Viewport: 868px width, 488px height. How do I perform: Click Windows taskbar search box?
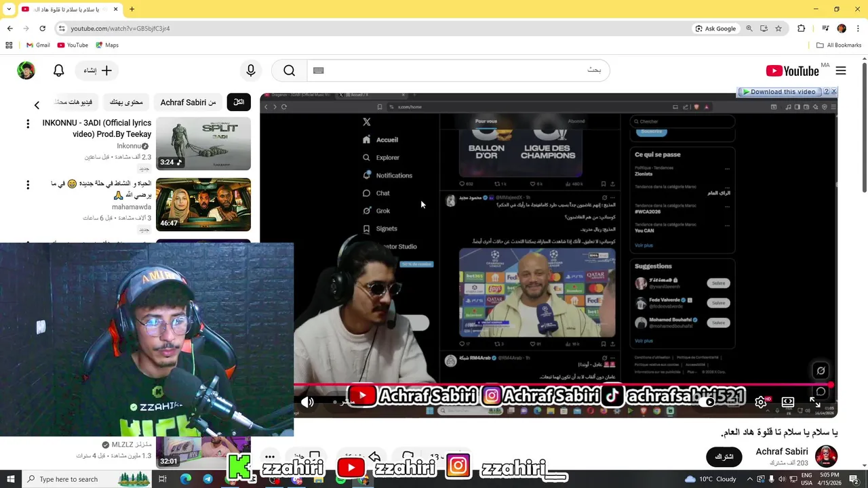(88, 479)
